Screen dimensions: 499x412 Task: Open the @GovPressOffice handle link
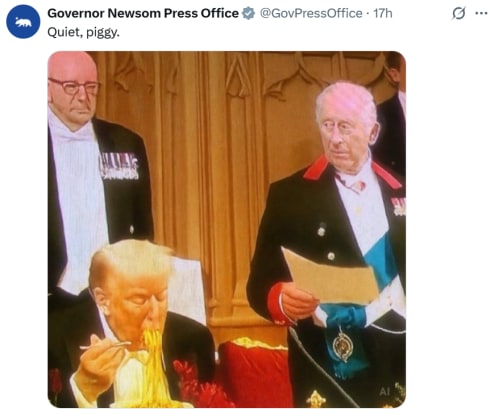coord(311,13)
